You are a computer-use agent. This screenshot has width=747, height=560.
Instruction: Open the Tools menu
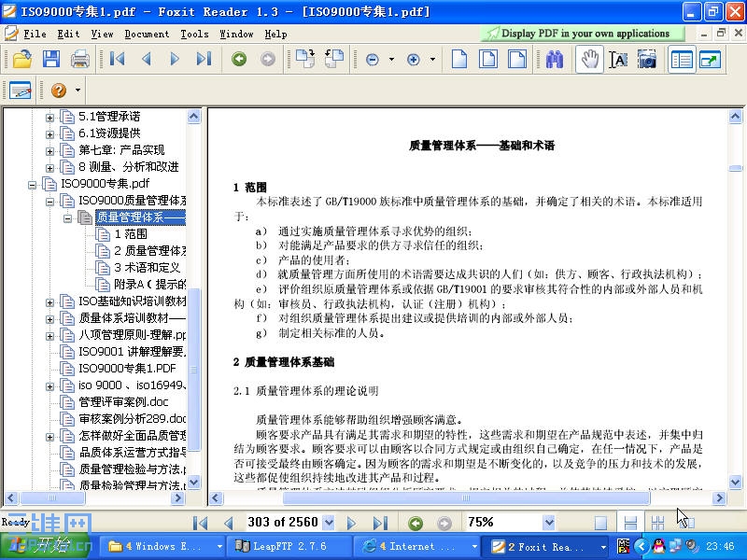(x=194, y=34)
